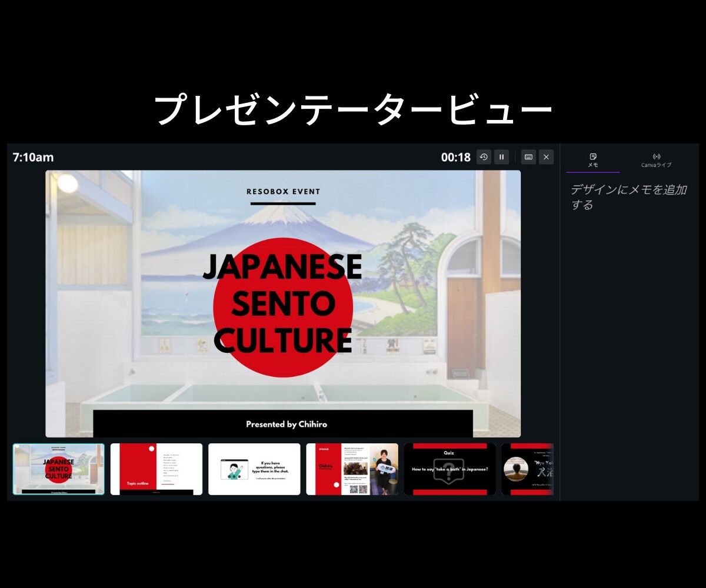Select the Speaker Chihiro slide thumbnail
Image resolution: width=706 pixels, height=588 pixels.
coord(352,469)
